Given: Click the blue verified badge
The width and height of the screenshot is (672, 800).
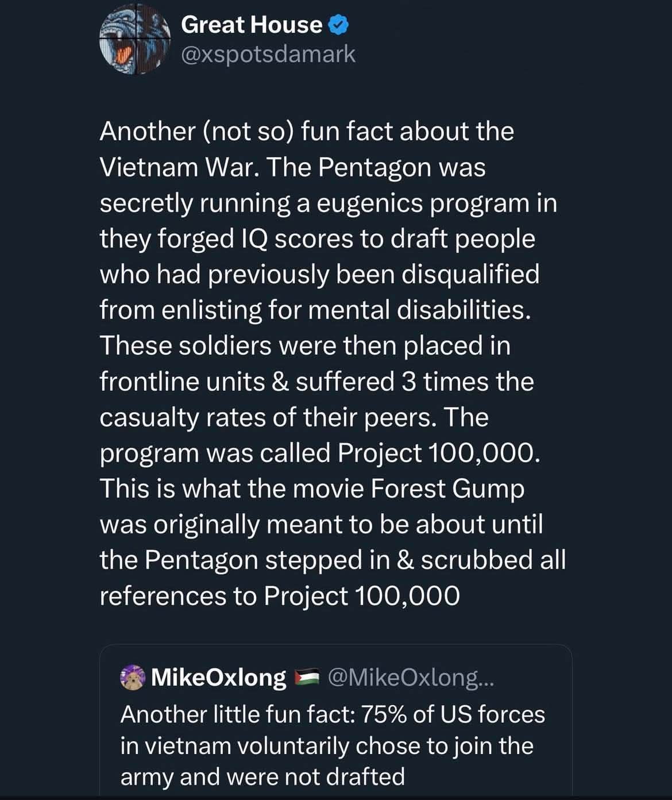Looking at the screenshot, I should pos(339,25).
